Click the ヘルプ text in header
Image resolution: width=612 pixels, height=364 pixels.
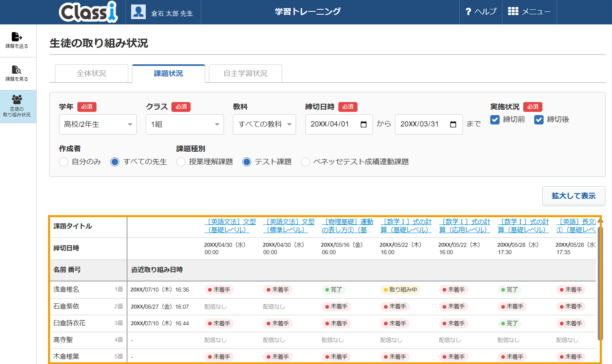coord(486,12)
